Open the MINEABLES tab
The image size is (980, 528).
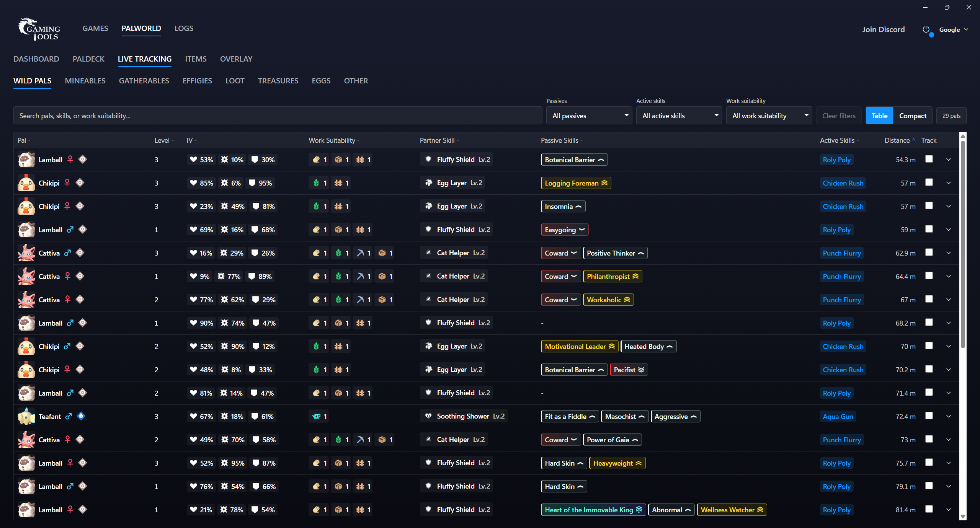click(85, 81)
